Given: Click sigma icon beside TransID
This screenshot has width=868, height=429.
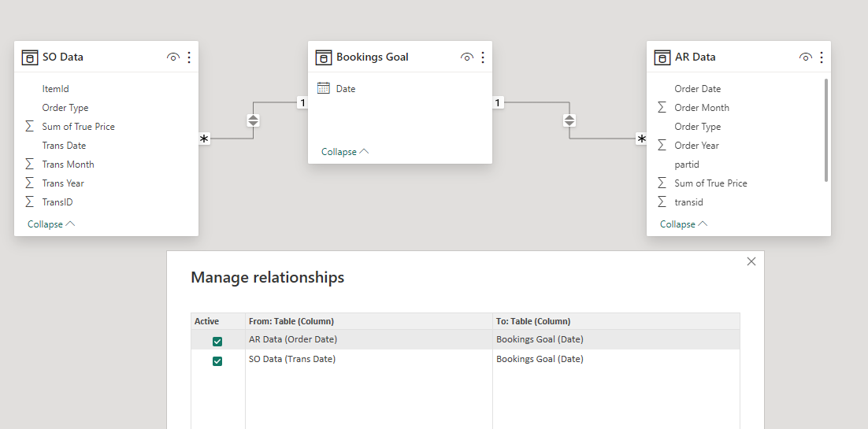Looking at the screenshot, I should coord(30,202).
